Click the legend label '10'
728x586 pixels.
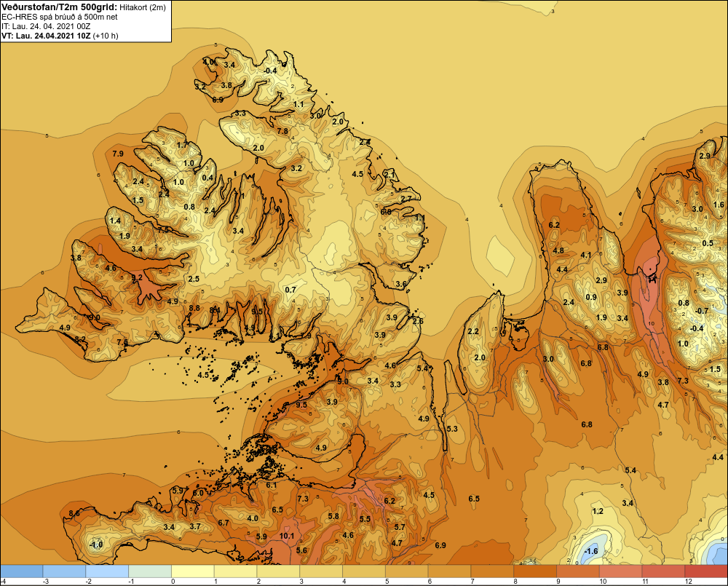click(603, 582)
